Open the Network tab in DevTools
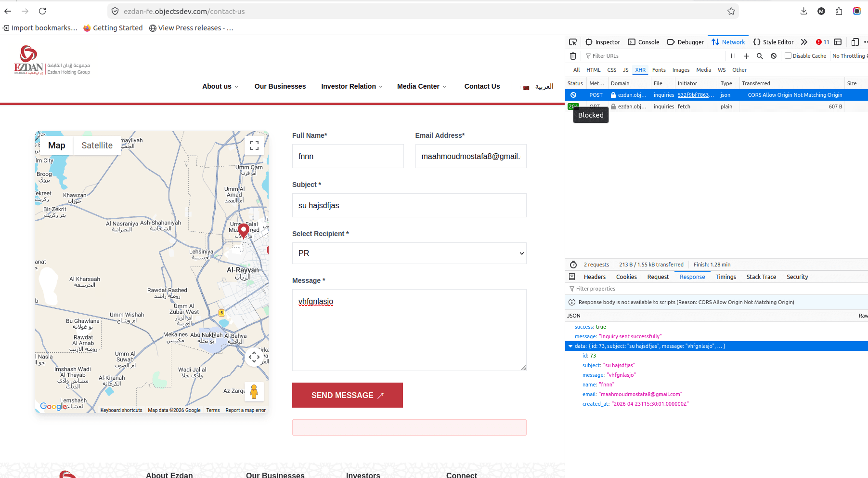Screen dimensions: 868x478 pos(728,42)
